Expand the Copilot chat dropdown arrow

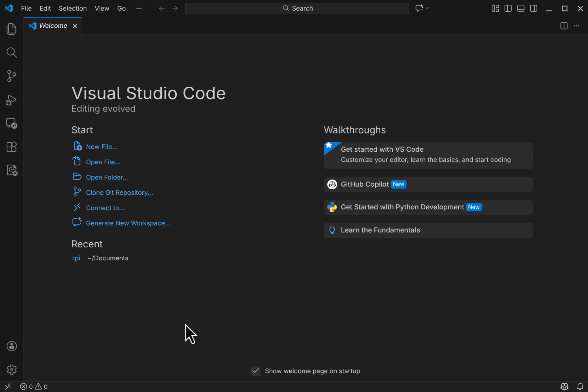pos(428,8)
